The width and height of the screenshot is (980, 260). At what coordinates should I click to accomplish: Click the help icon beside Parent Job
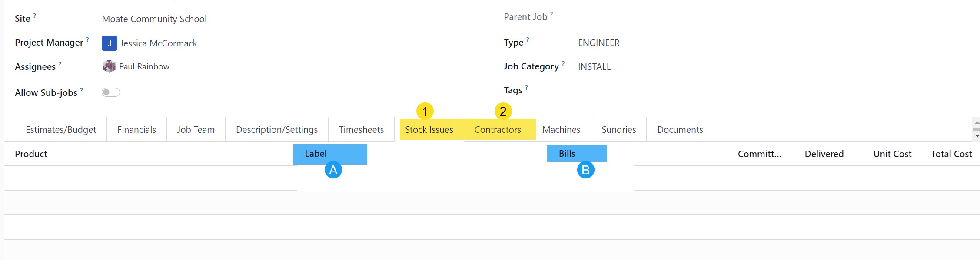(552, 14)
